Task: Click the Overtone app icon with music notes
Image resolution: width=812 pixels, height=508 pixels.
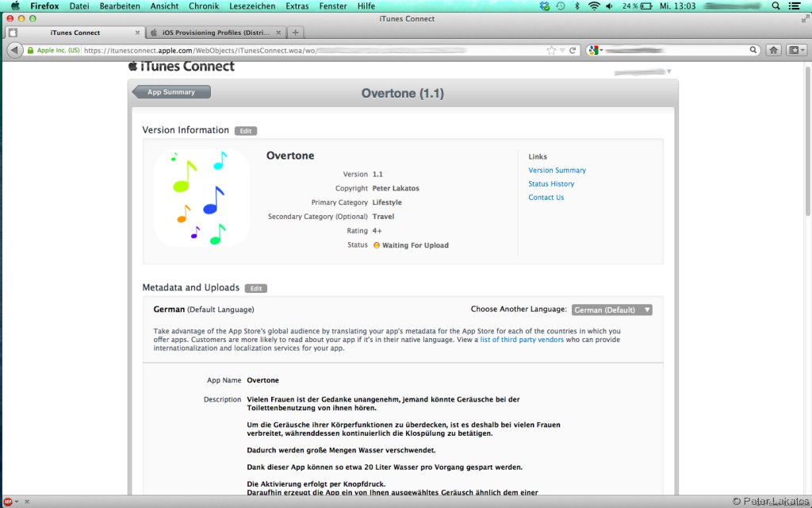Action: pos(202,198)
